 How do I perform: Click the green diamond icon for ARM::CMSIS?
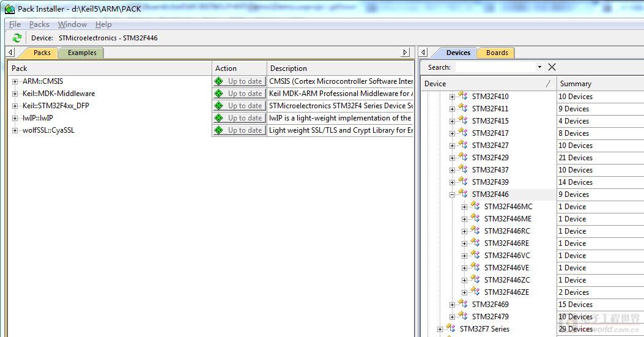click(219, 81)
